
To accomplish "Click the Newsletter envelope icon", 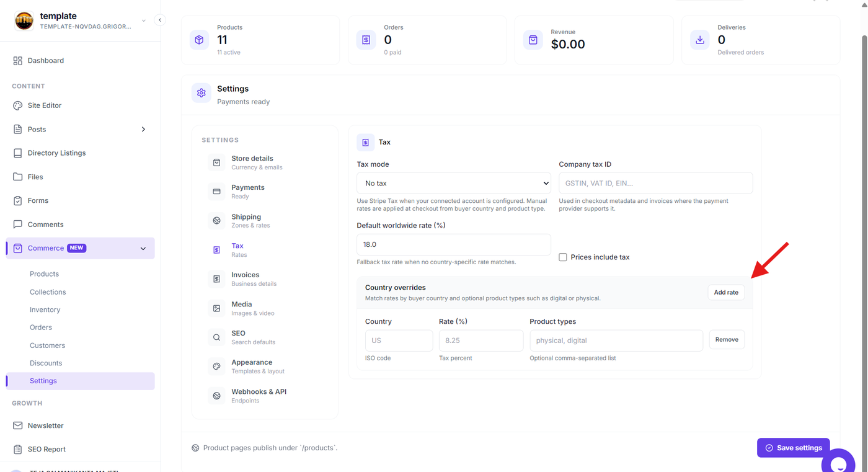I will click(17, 425).
